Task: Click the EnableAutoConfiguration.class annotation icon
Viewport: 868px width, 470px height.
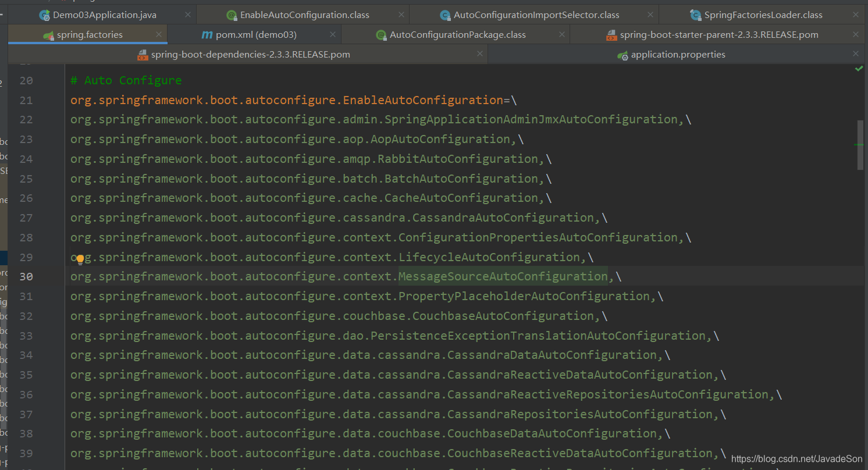Action: pos(232,15)
